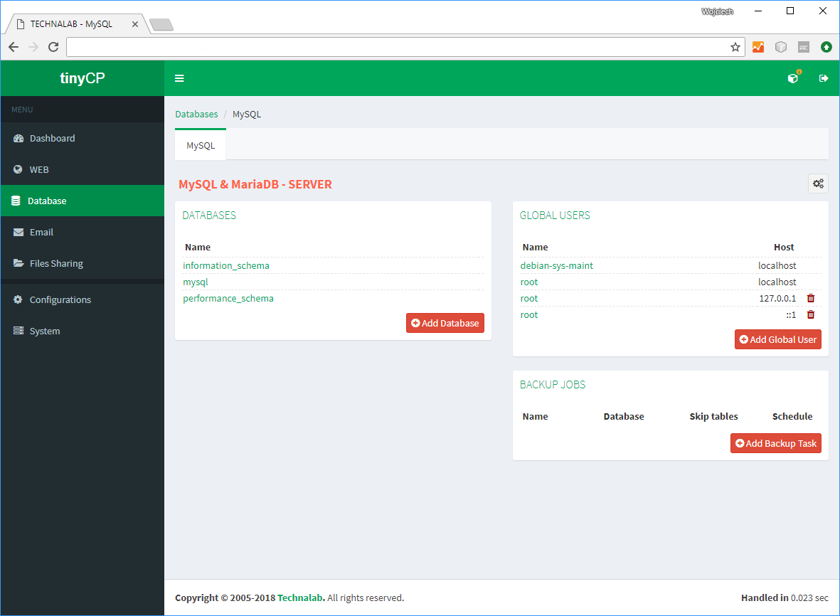Click the Add Backup Task button
The height and width of the screenshot is (616, 840).
776,444
